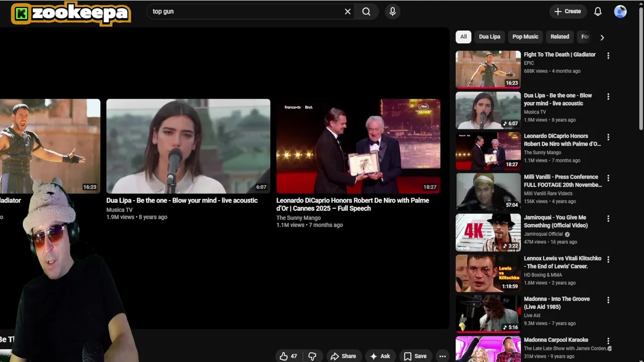The width and height of the screenshot is (644, 362).
Task: Open sidebar title 'Madonna - Into The Groove'
Action: click(556, 303)
